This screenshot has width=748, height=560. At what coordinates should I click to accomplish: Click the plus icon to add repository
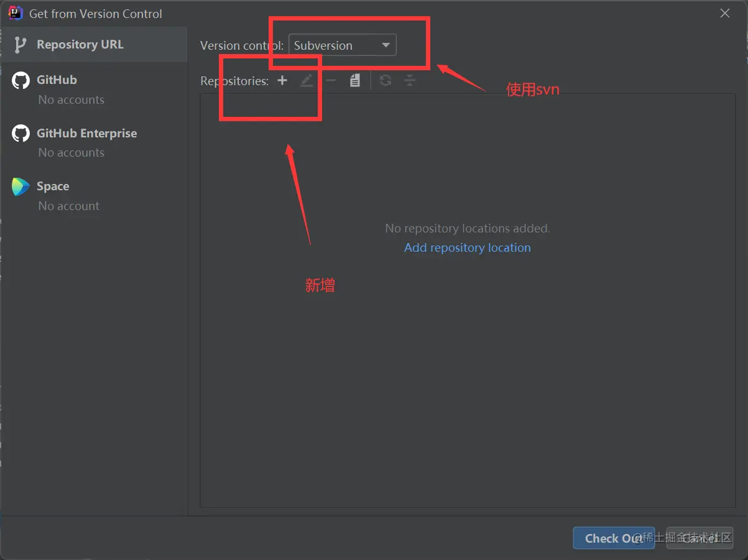coord(282,80)
